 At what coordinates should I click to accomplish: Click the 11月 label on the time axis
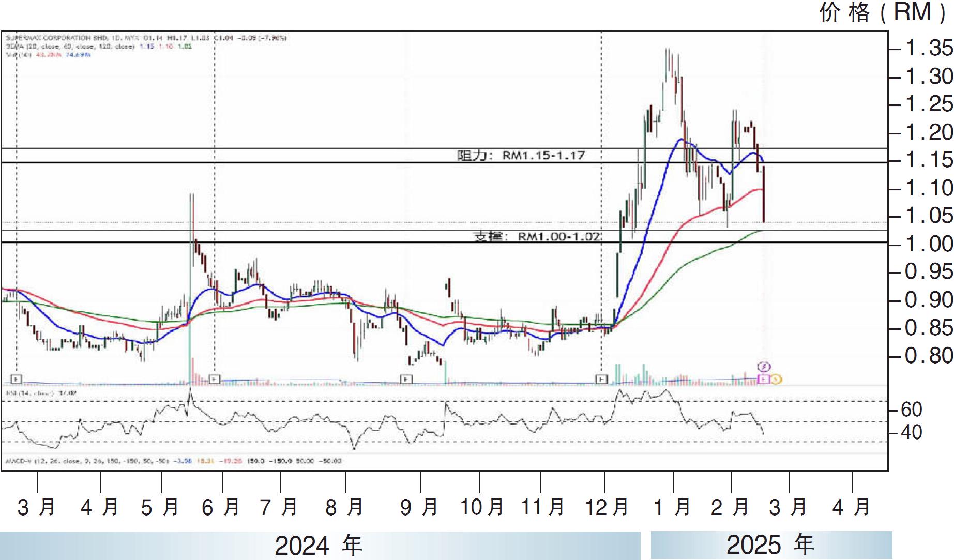(542, 508)
